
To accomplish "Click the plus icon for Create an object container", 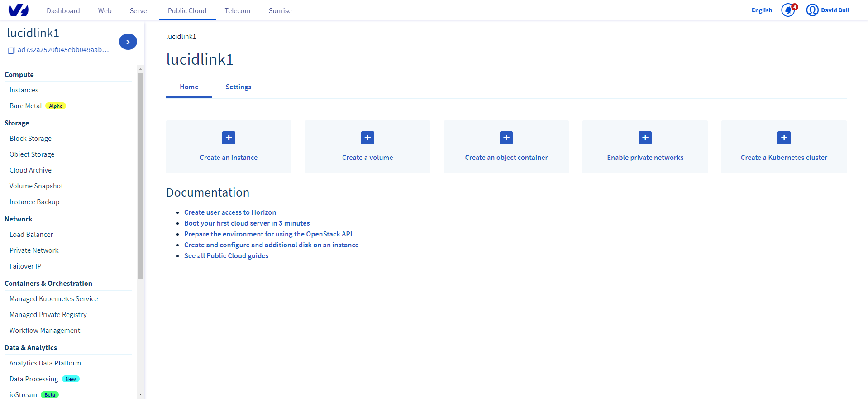I will pyautogui.click(x=506, y=138).
